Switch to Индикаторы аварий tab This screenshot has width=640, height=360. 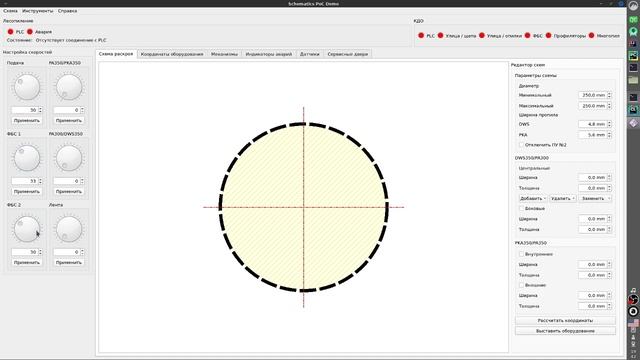click(x=269, y=54)
